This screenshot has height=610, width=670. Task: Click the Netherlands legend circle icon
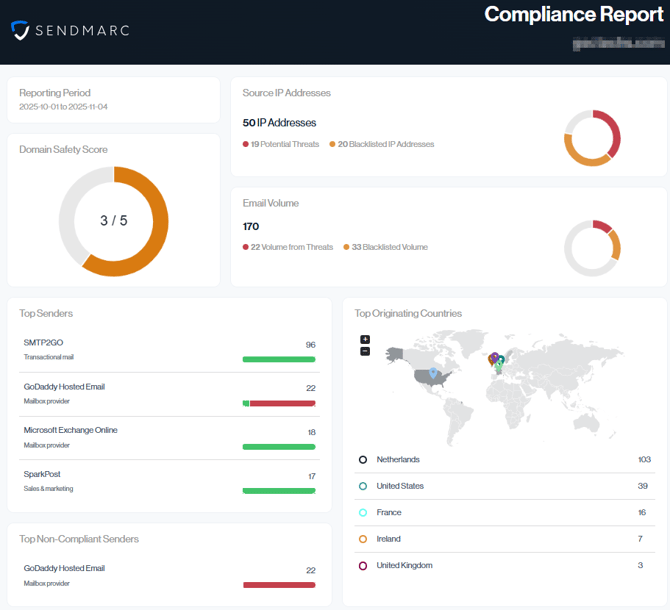pos(363,460)
